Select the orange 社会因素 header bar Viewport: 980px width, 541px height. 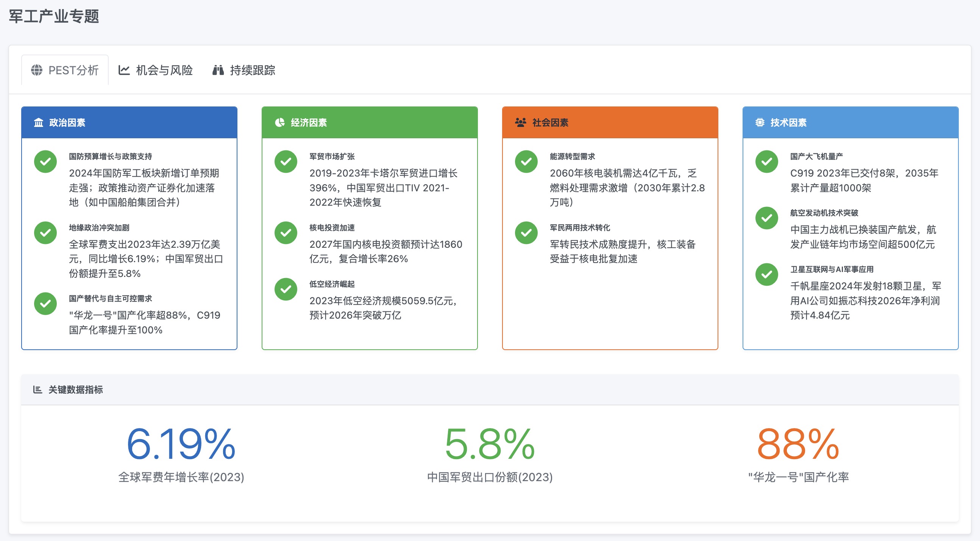point(609,123)
